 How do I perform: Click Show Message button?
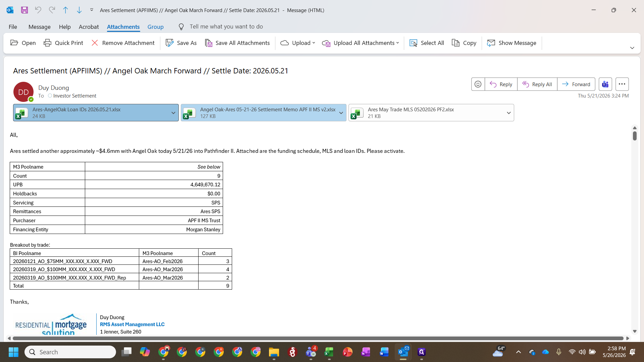[512, 43]
